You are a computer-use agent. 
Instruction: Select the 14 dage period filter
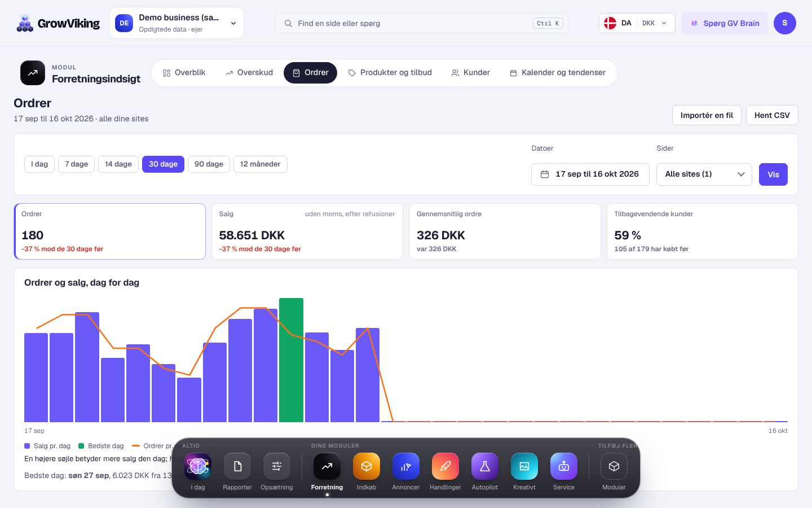point(118,164)
